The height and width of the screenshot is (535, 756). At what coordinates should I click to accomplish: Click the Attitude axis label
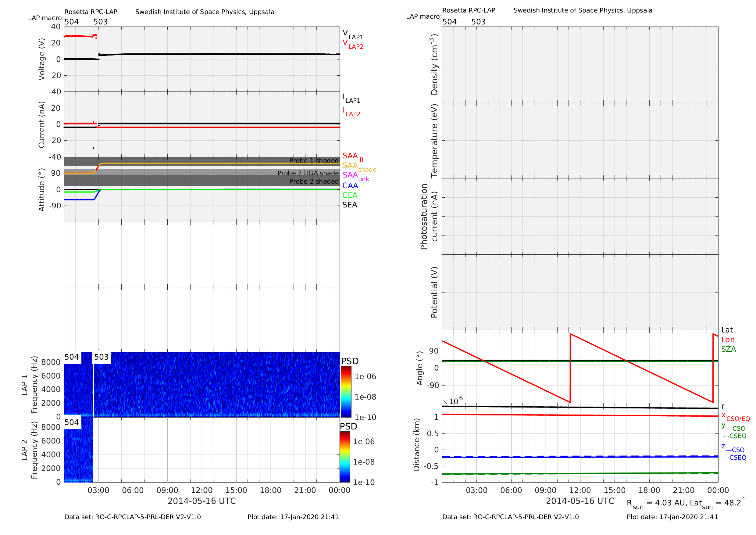tap(41, 190)
